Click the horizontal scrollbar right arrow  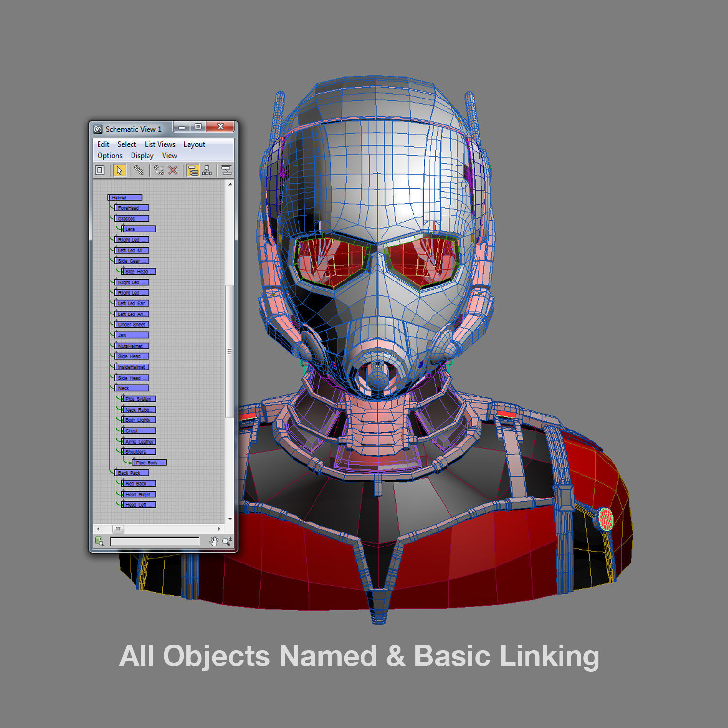point(219,529)
